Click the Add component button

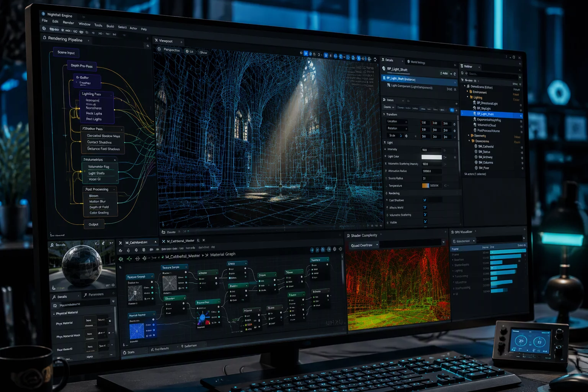pos(444,73)
